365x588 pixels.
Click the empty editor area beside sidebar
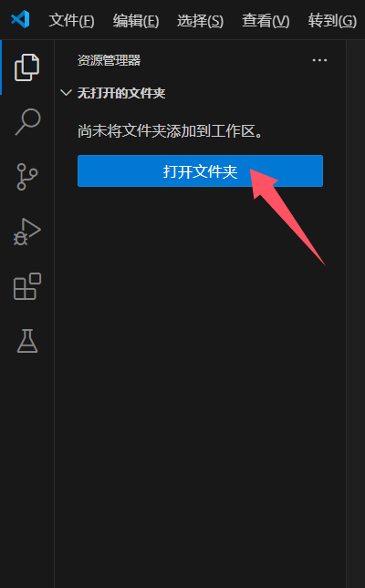click(x=356, y=300)
